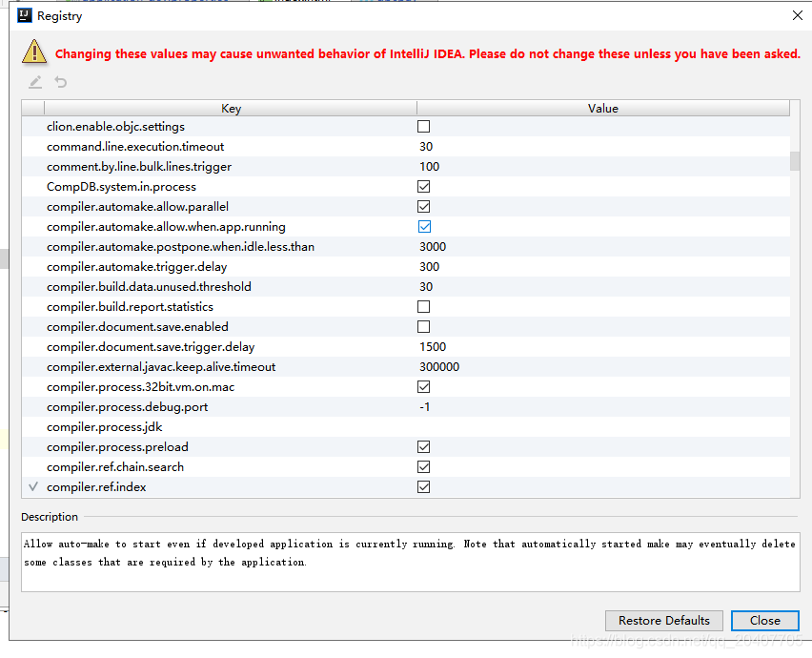Click value 1500 of document.save.trigger.delay
The image size is (812, 658).
click(433, 346)
